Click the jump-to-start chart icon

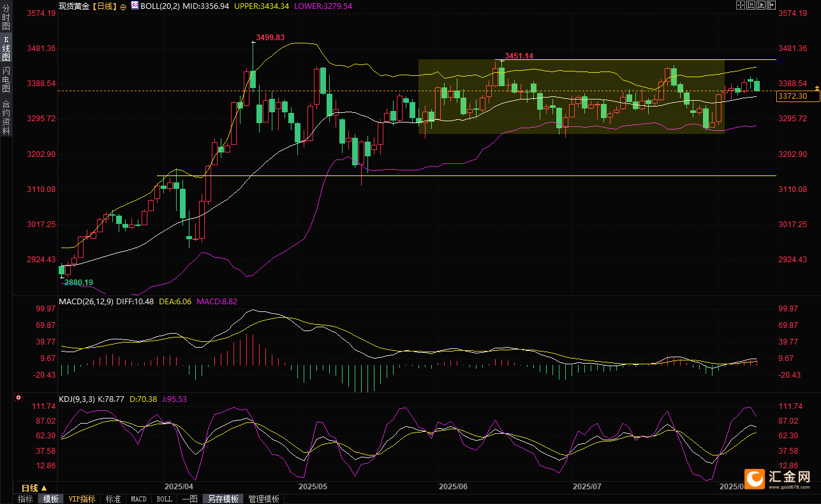(x=751, y=5)
